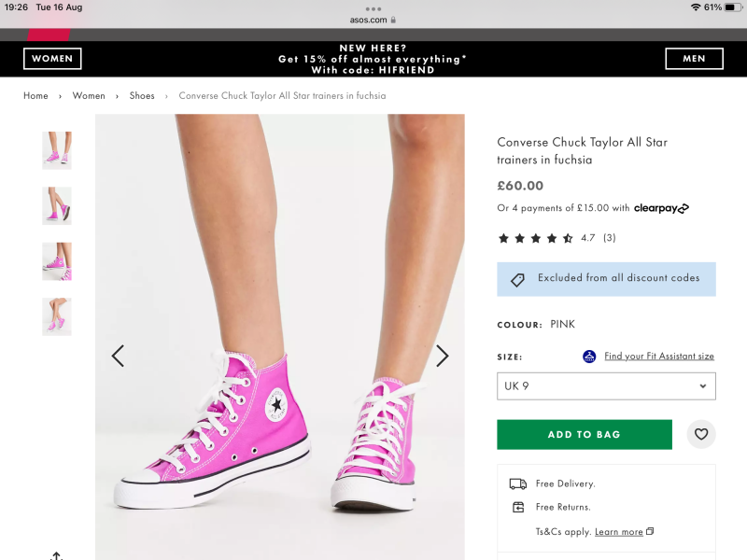
Task: Tap the share icon at bottom left
Action: click(x=56, y=553)
